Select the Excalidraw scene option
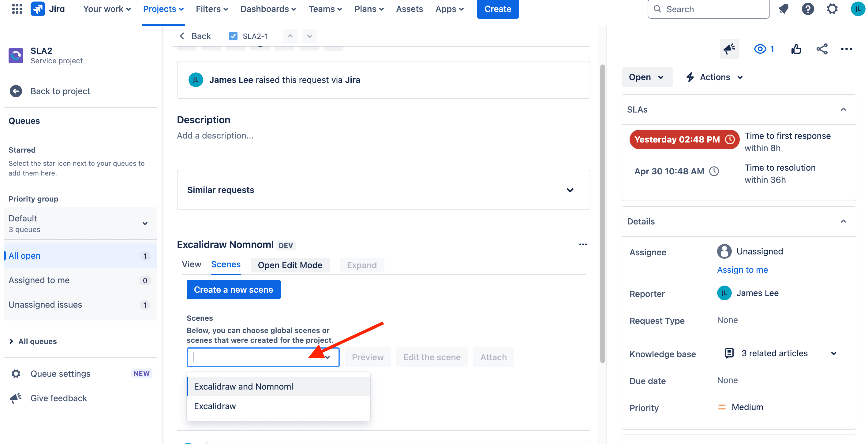This screenshot has height=444, width=868. point(278,406)
